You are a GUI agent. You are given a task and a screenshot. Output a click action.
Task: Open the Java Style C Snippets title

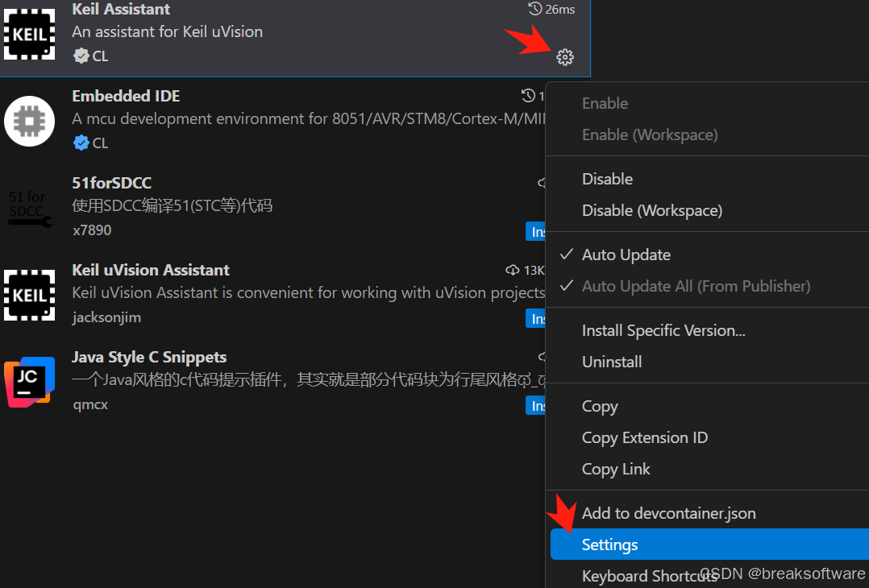click(149, 357)
